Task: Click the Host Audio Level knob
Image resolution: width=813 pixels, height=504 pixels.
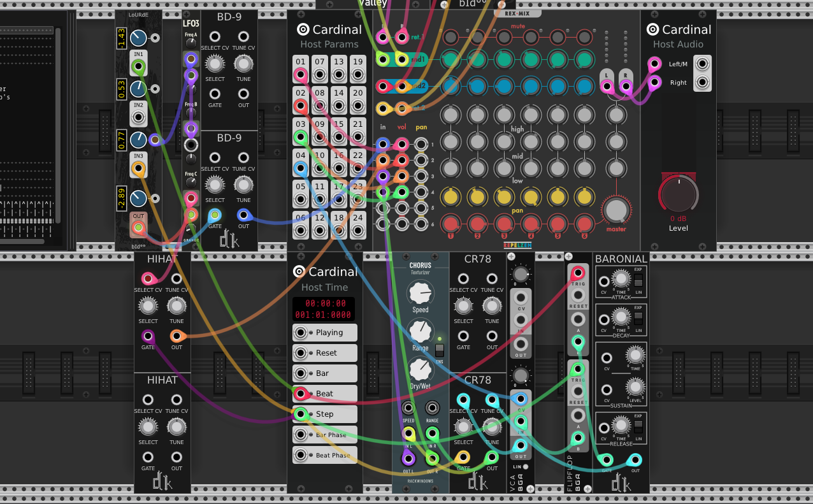Action: [x=679, y=194]
